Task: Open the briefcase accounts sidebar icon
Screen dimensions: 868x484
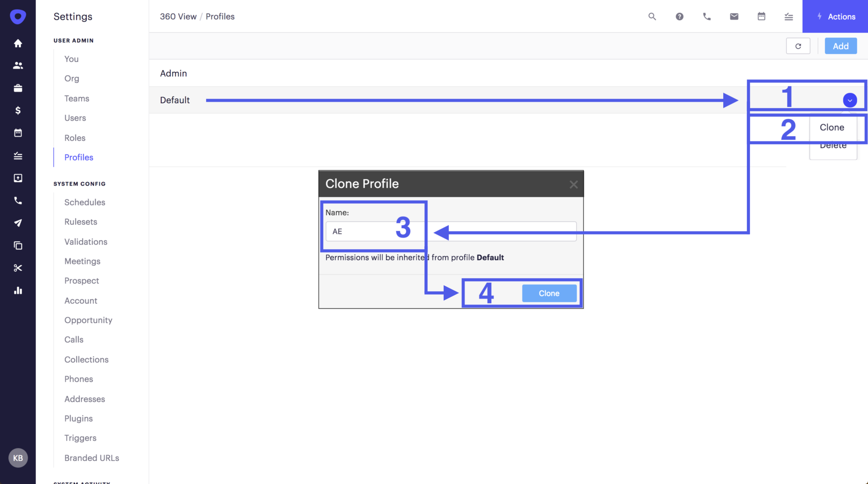Action: [18, 88]
